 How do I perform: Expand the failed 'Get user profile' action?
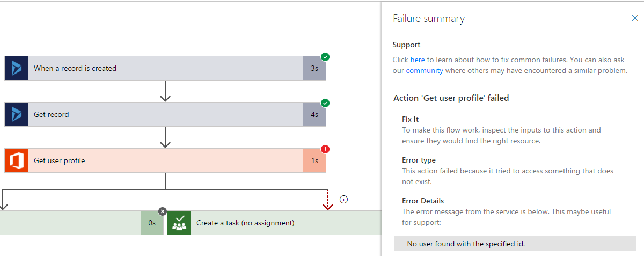point(161,160)
